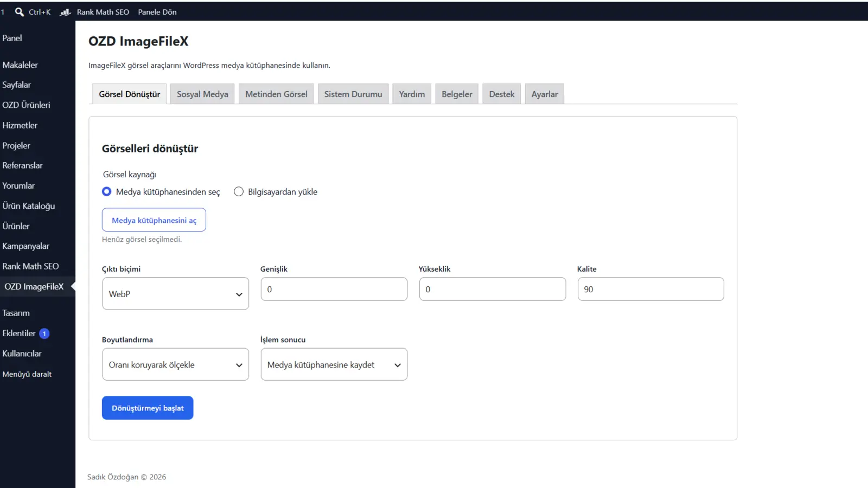Open the Çıktı biçimi WebP dropdown

[x=176, y=294]
